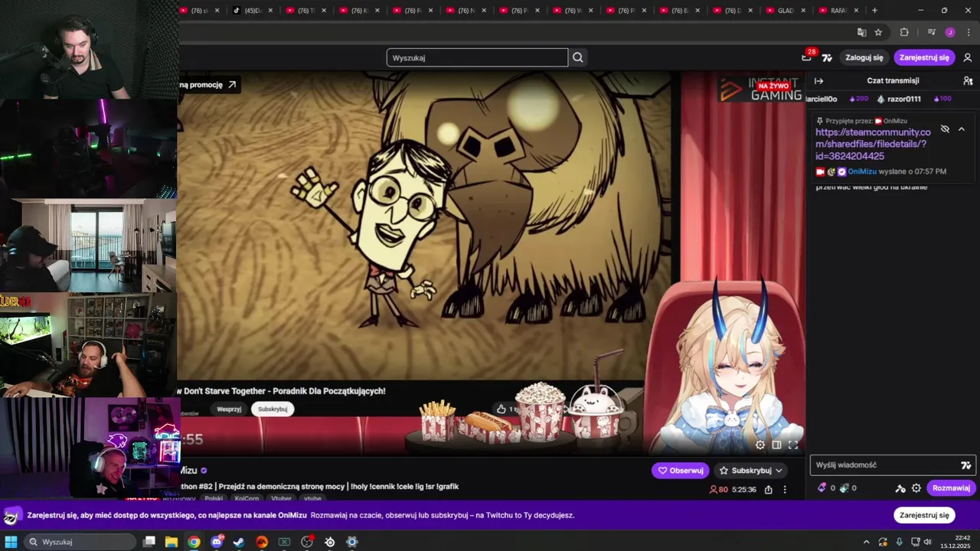The image size is (980, 551).
Task: Click Chrome translate page icon
Action: click(x=861, y=32)
